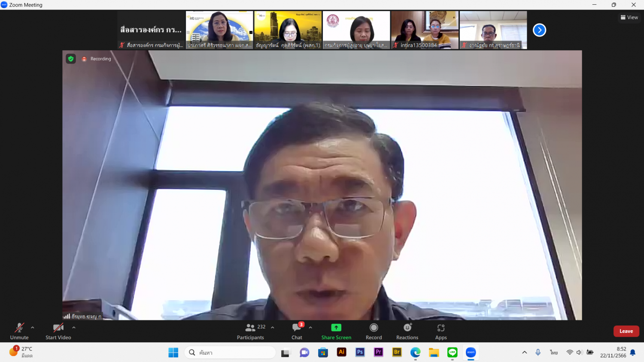Viewport: 644px width, 362px height.
Task: Click the speaker name label ธีรยุทธ
Action: click(x=86, y=317)
